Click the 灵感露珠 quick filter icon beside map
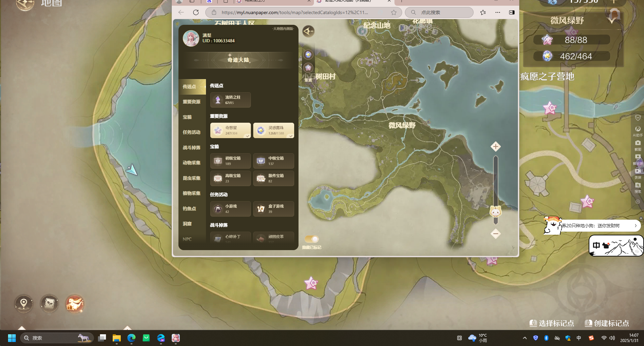Screen dimensions: 644x346 [308, 54]
